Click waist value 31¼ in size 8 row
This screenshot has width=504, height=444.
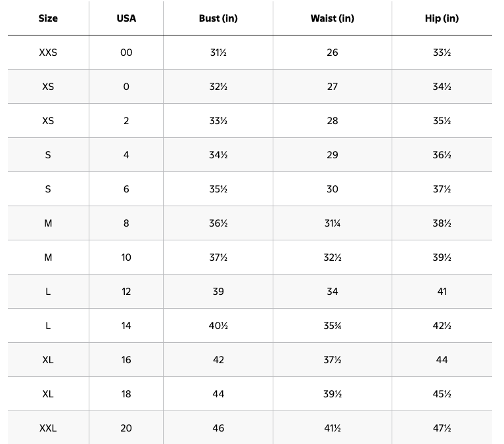tap(332, 223)
